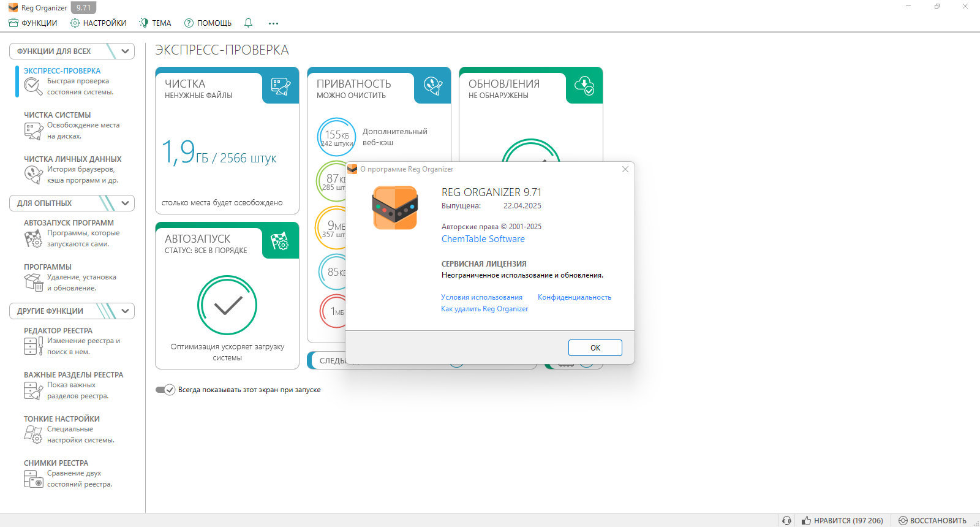Click the notification bell icon

248,23
